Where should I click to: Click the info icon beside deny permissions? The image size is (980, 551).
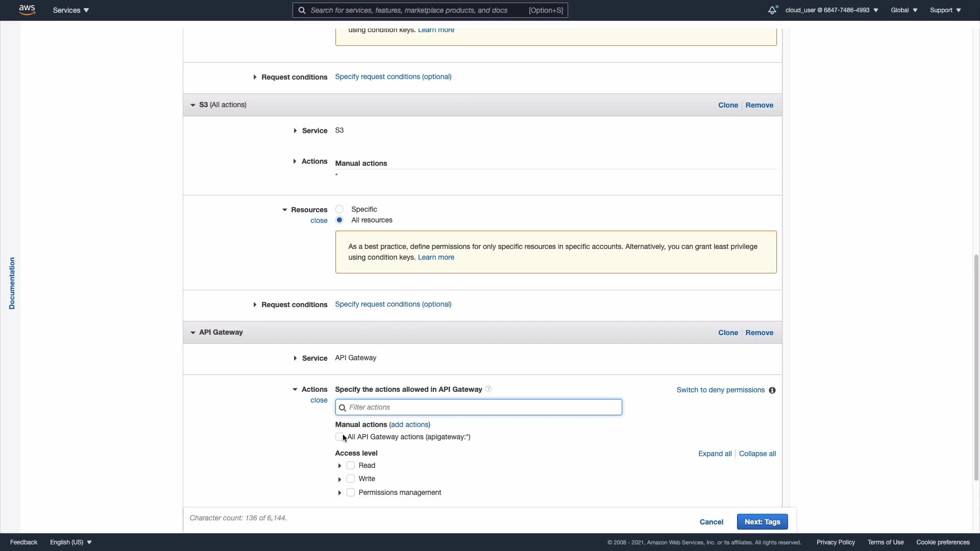(772, 390)
